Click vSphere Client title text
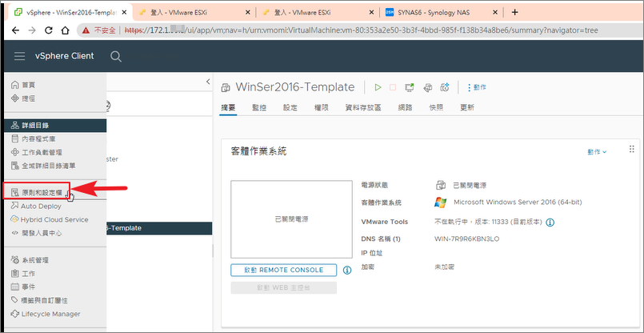The height and width of the screenshot is (333, 644). coord(65,56)
